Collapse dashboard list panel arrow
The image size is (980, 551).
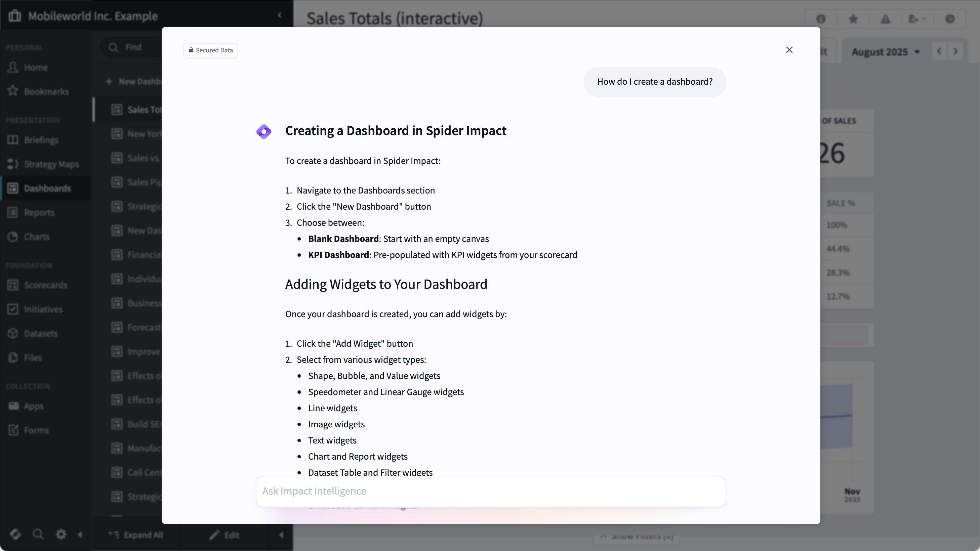tap(281, 535)
